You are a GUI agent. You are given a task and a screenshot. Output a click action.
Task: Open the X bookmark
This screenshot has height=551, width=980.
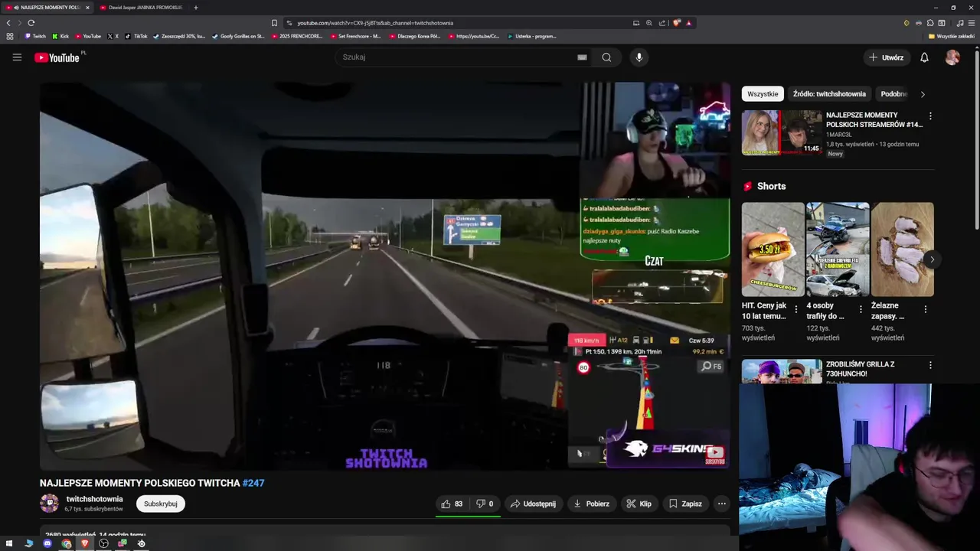coord(113,36)
